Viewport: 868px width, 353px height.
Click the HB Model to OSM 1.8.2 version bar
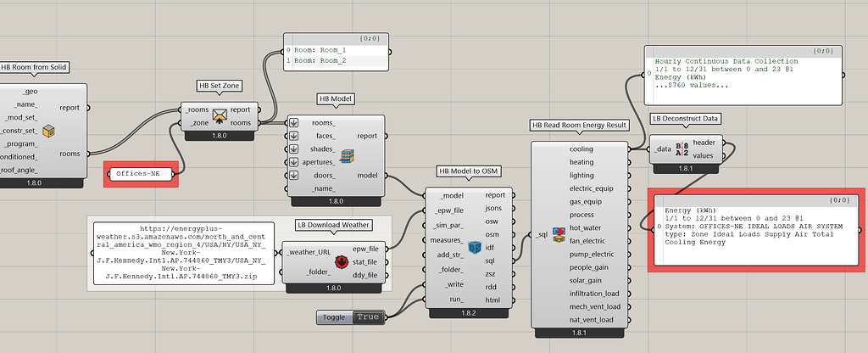click(x=468, y=313)
